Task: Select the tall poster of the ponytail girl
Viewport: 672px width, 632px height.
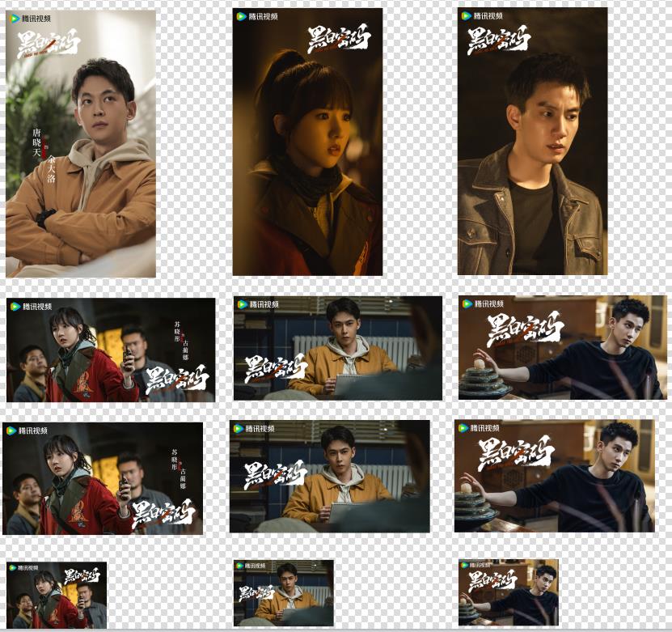Action: pos(307,142)
